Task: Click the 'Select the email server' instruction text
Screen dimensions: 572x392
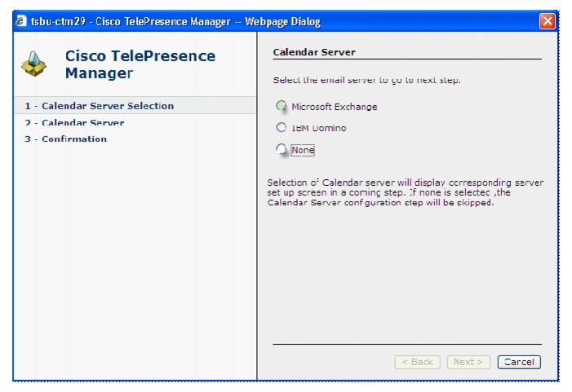Action: pos(366,80)
